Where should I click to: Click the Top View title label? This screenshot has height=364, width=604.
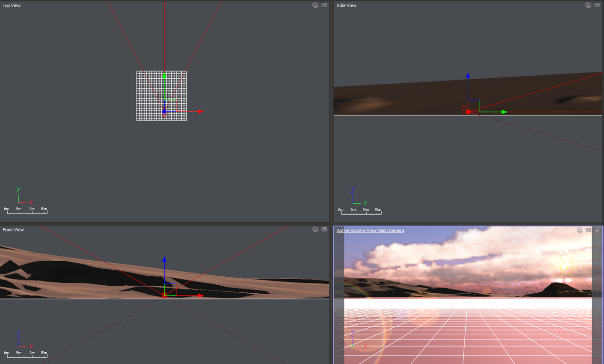click(x=12, y=6)
